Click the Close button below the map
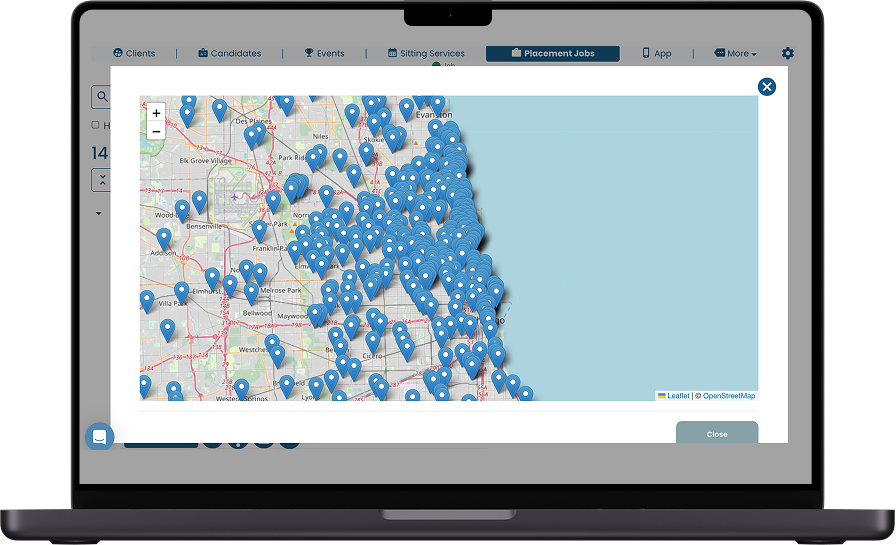This screenshot has width=896, height=545. coord(717,433)
